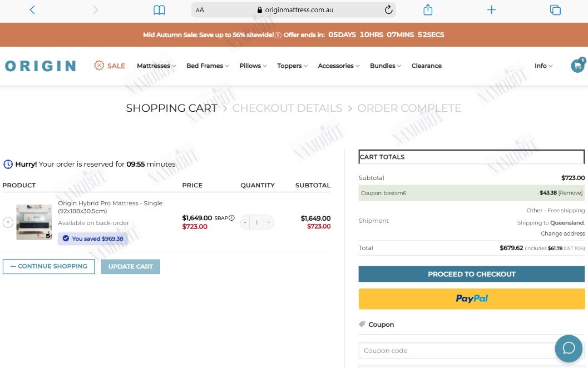Remove the mattress from cart
Screen dimensions: 588x368
pos(8,222)
